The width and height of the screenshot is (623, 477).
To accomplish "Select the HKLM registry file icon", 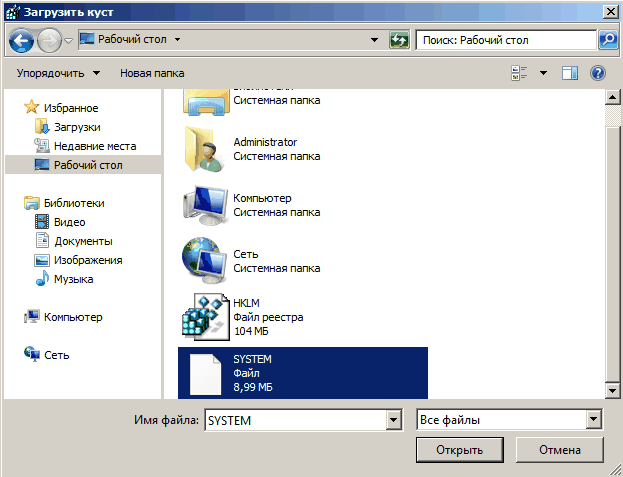I will (x=206, y=317).
